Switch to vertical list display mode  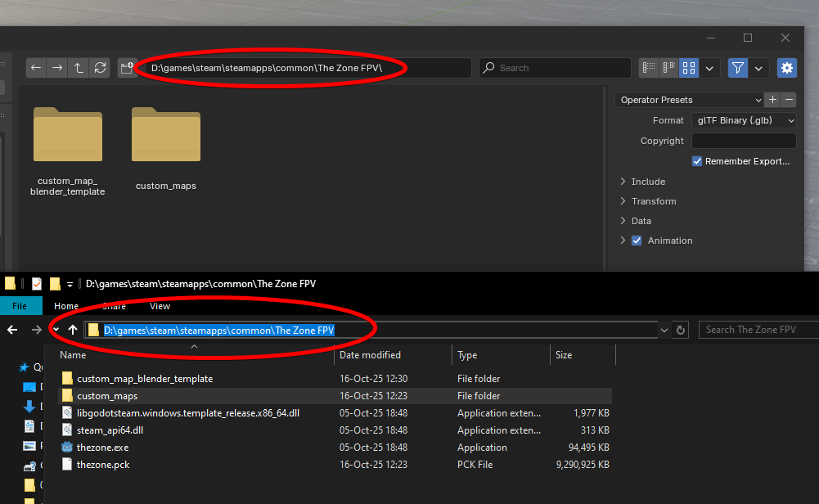pyautogui.click(x=650, y=68)
